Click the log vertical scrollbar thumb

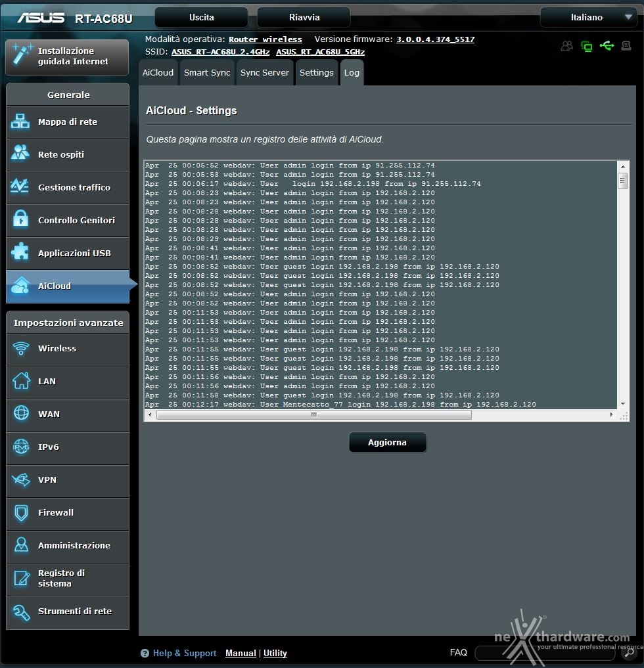[x=623, y=181]
